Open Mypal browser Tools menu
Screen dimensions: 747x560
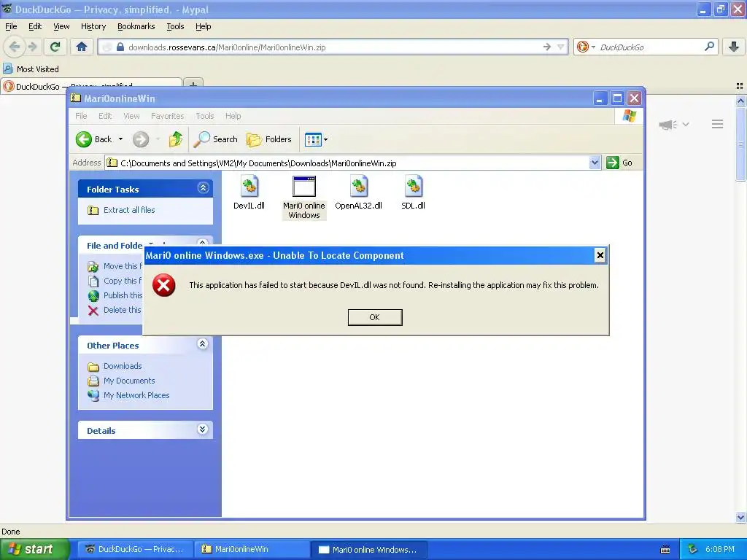coord(175,26)
